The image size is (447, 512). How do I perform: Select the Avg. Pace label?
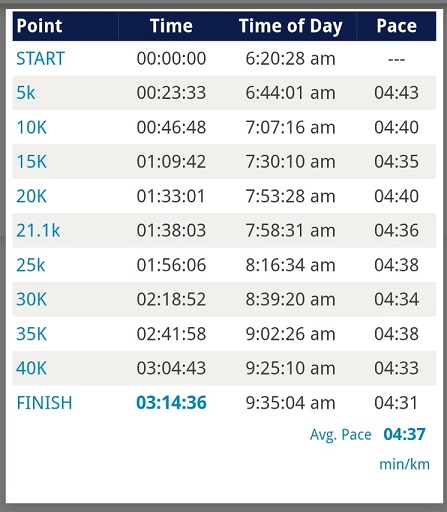(341, 435)
